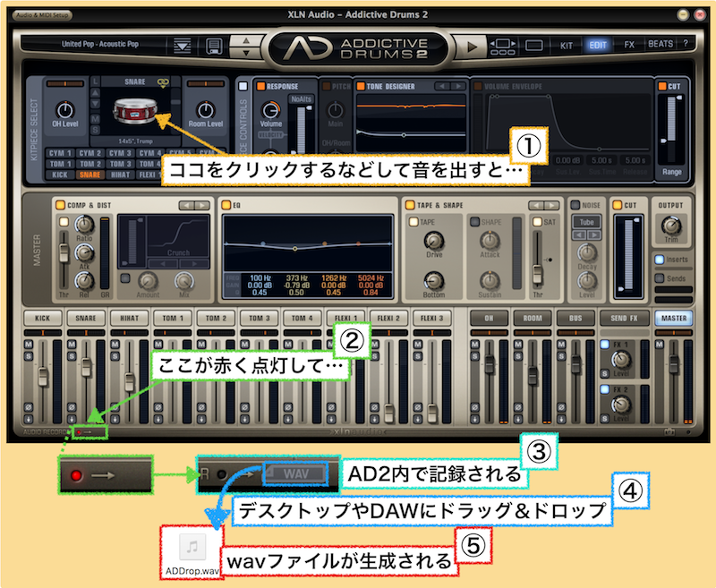Click the NoAlts dropdown in Response
716x588 pixels.
tap(301, 99)
